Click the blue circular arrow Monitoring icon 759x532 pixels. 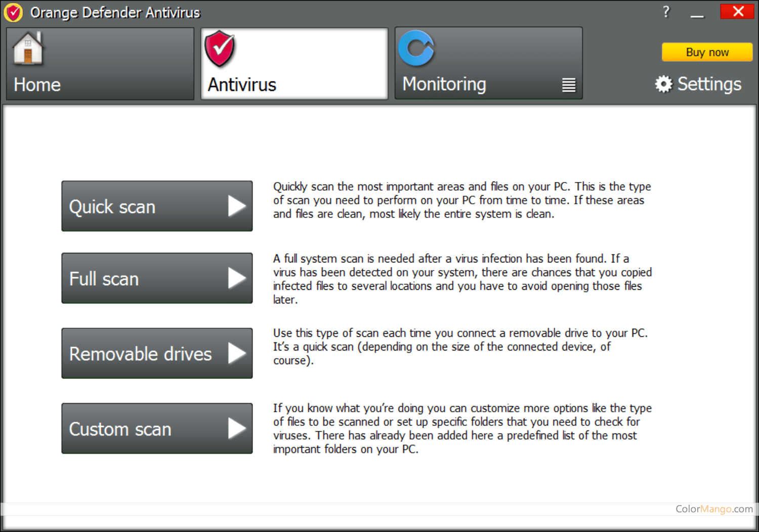[416, 49]
